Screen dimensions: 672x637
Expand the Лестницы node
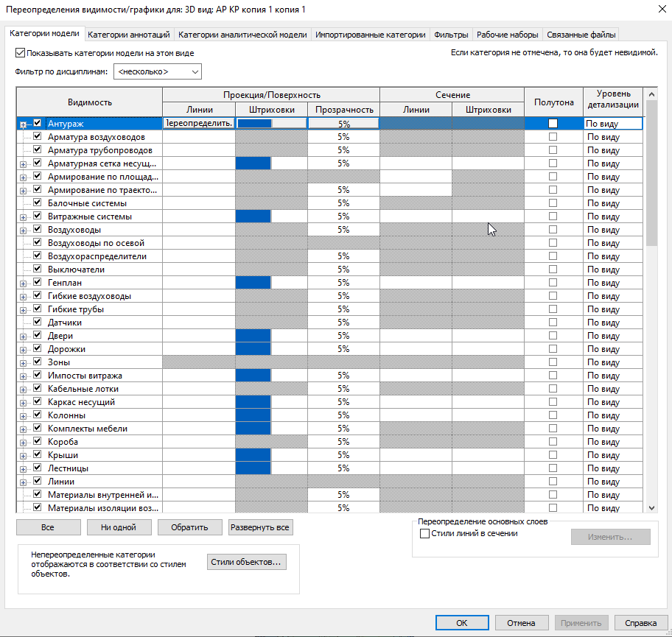pos(23,469)
